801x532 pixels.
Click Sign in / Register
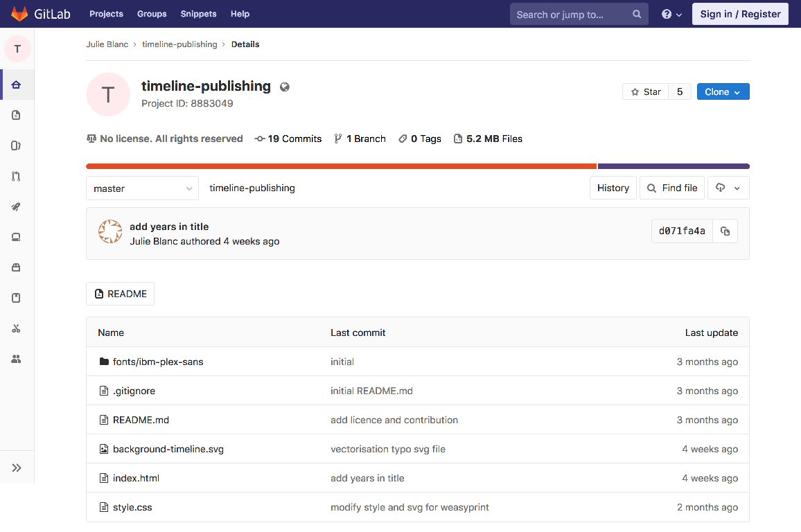740,15
